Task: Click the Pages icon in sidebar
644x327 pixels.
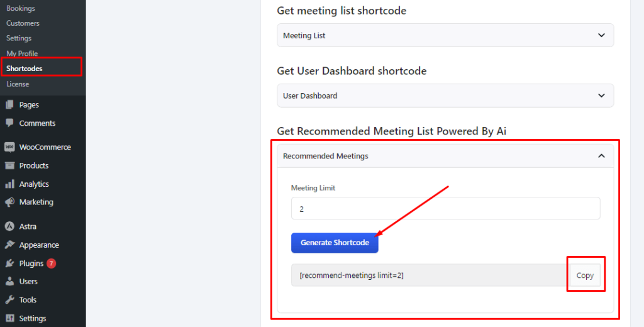Action: pyautogui.click(x=9, y=105)
